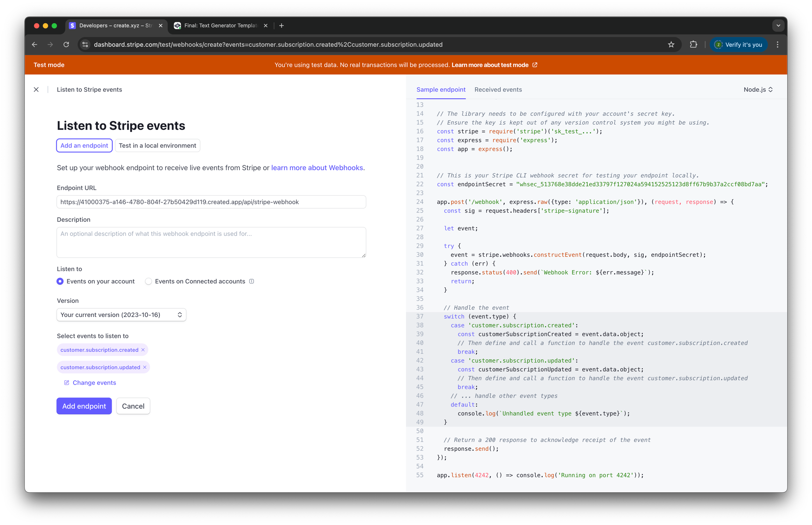
Task: Open learn more about Webhooks link
Action: tap(317, 168)
